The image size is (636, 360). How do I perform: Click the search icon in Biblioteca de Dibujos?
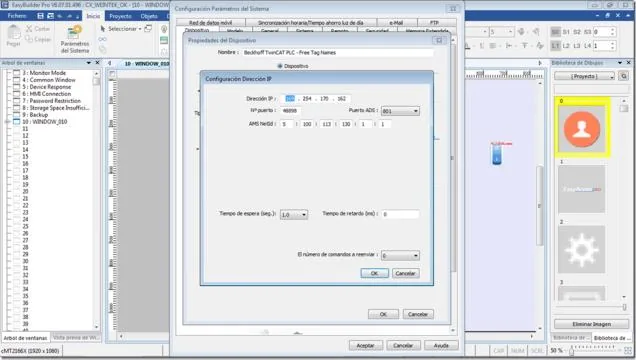point(624,76)
